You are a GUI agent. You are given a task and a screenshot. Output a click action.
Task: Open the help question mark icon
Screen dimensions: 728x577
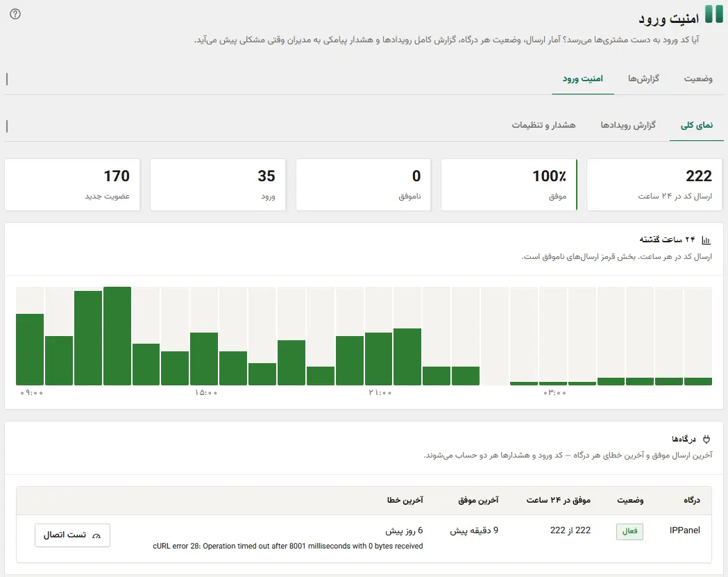point(15,14)
